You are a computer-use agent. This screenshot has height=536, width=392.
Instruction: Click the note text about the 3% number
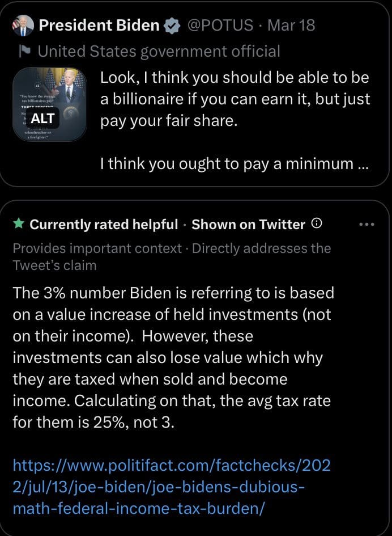coord(173,357)
